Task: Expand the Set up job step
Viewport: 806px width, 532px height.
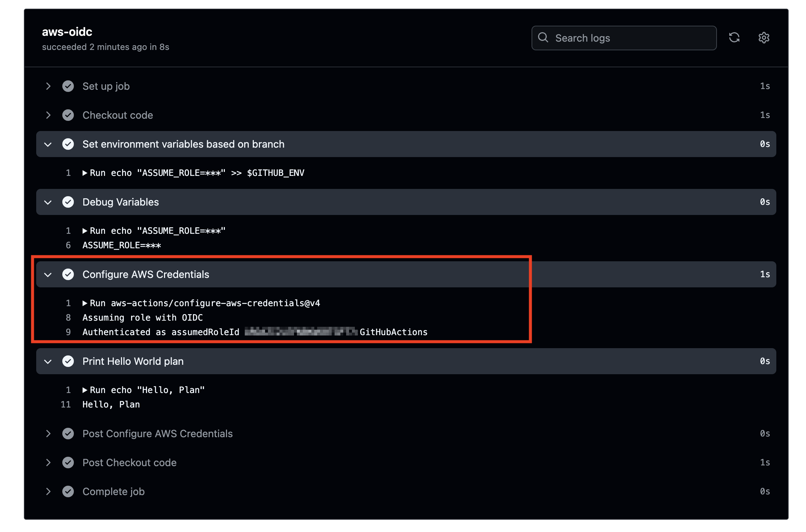Action: coord(49,86)
